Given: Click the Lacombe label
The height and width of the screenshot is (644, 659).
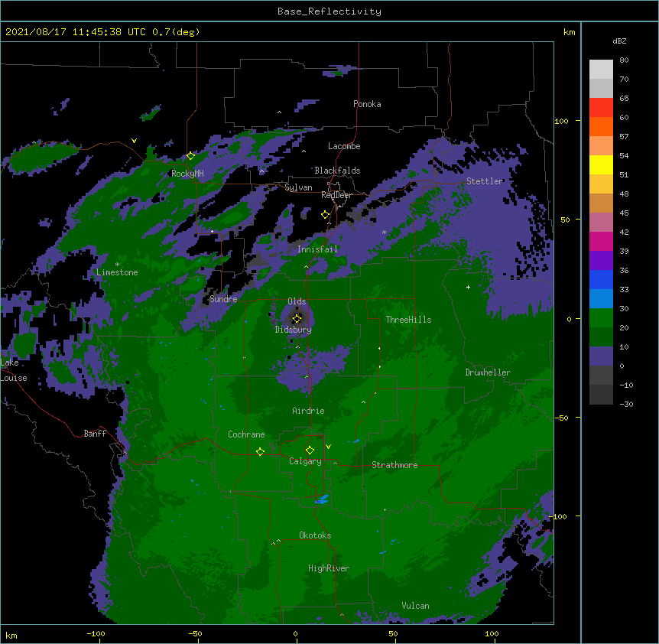Looking at the screenshot, I should (344, 146).
